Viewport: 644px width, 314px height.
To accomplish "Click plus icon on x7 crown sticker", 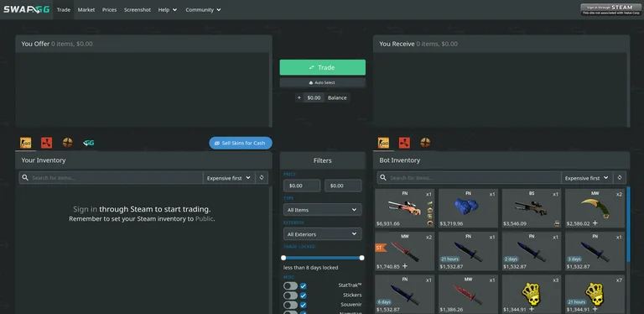I will coord(595,309).
